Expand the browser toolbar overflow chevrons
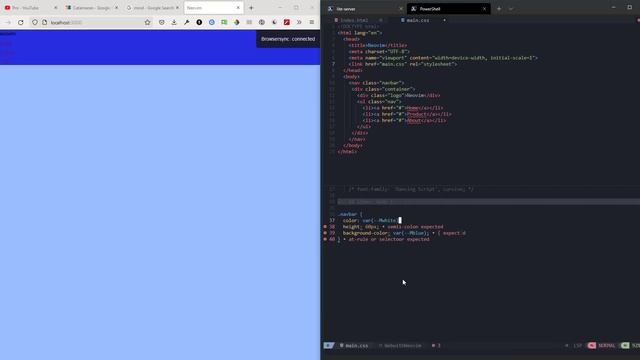 click(299, 22)
